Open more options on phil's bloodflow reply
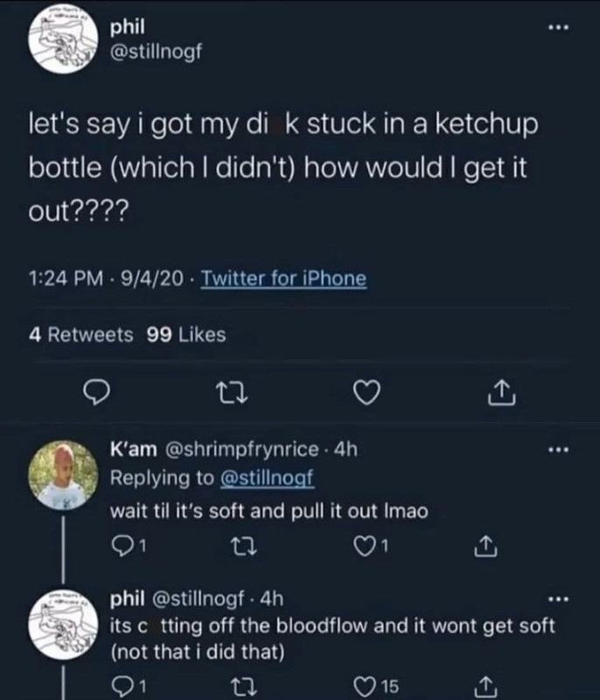 pyautogui.click(x=559, y=598)
